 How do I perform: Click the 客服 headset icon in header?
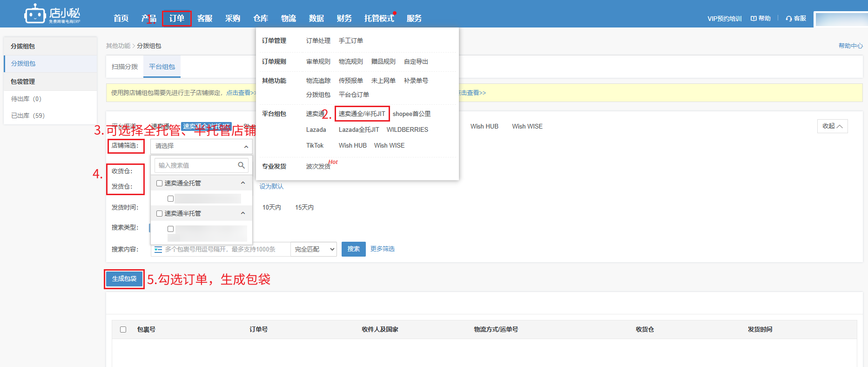(x=789, y=19)
